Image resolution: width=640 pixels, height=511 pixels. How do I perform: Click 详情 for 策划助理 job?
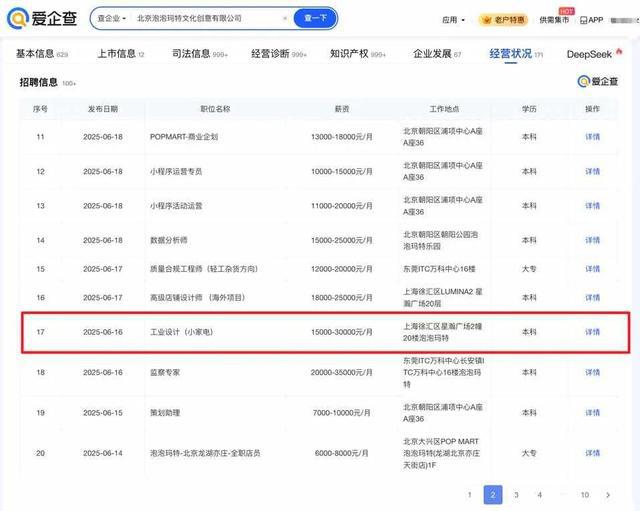592,413
